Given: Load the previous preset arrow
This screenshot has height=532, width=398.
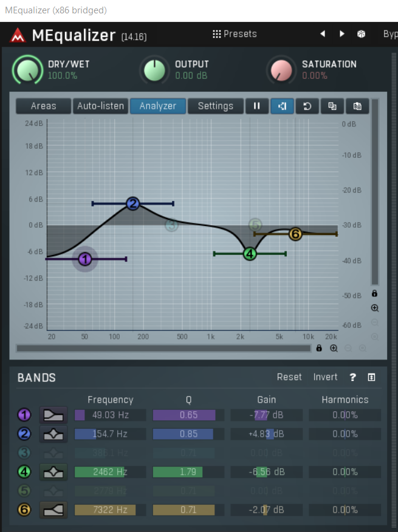Looking at the screenshot, I should (323, 33).
